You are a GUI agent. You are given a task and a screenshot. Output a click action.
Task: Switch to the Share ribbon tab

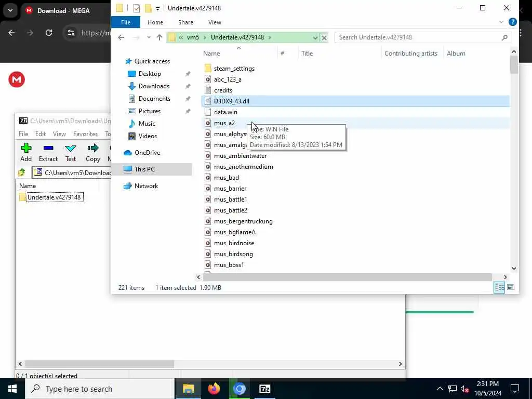185,22
